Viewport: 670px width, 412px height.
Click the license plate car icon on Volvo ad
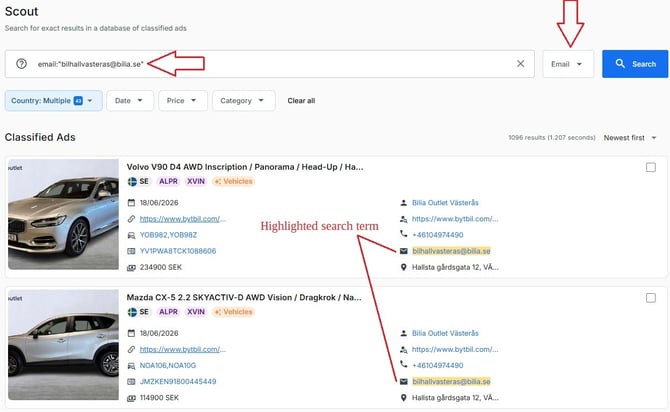pos(131,235)
